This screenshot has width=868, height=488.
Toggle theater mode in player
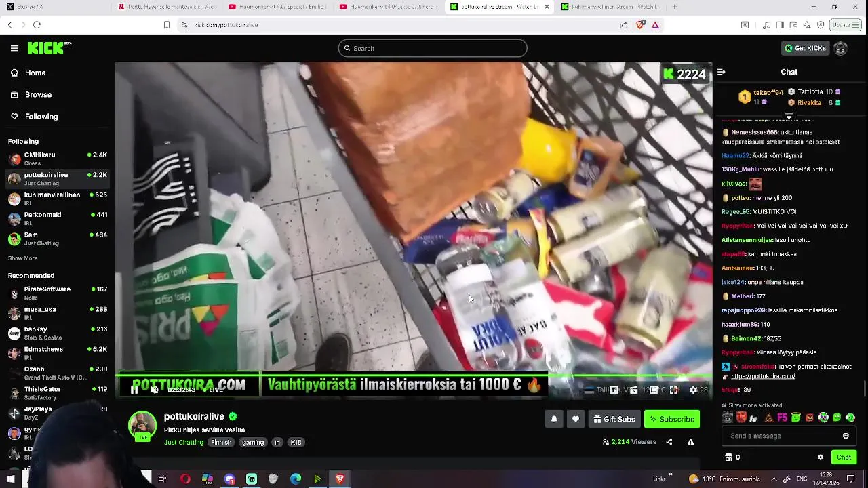point(654,390)
